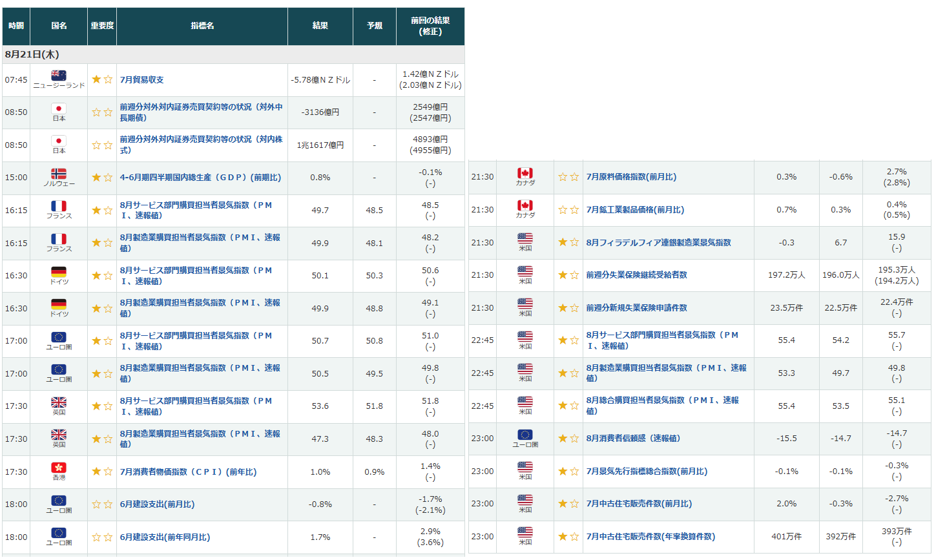Click the result value 23.5万件
The width and height of the screenshot is (936, 560).
787,307
